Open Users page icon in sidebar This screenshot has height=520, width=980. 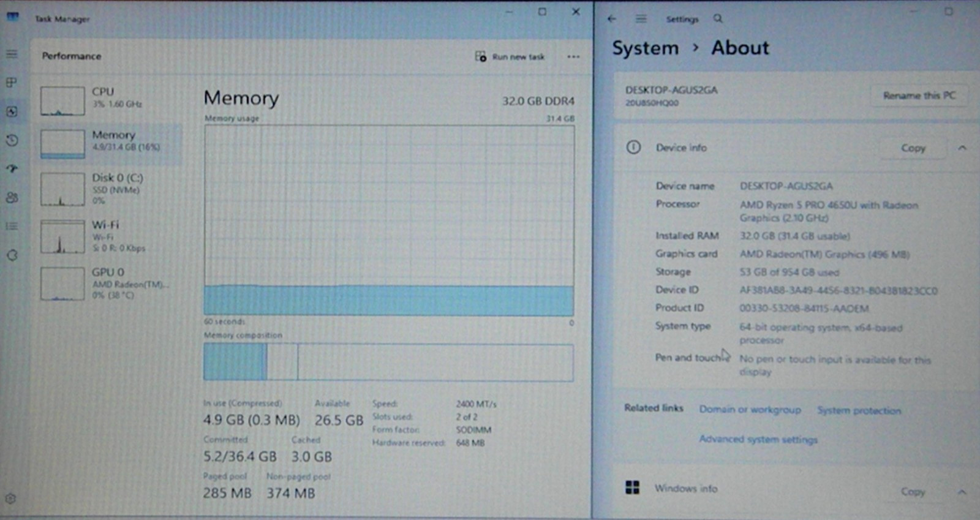click(x=12, y=197)
